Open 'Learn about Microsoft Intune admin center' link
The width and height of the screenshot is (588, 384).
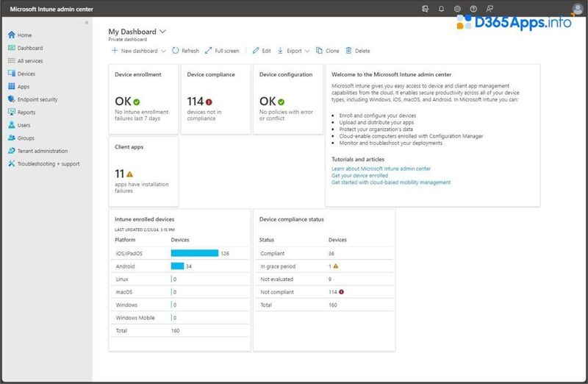pyautogui.click(x=381, y=168)
